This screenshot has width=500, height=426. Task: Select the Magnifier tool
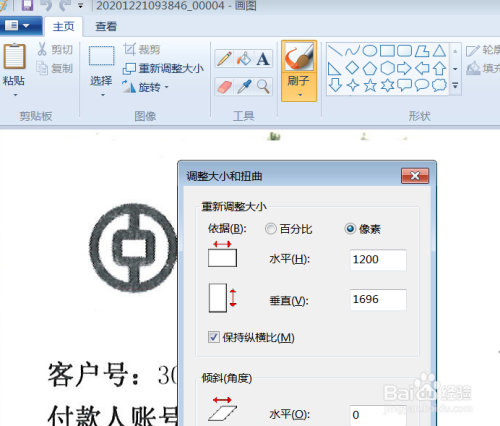pos(263,87)
